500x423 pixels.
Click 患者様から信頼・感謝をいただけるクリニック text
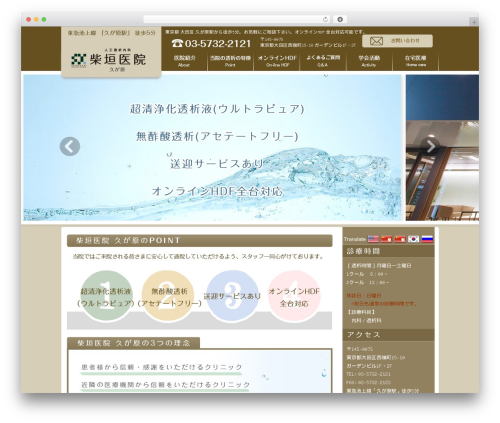click(x=161, y=367)
